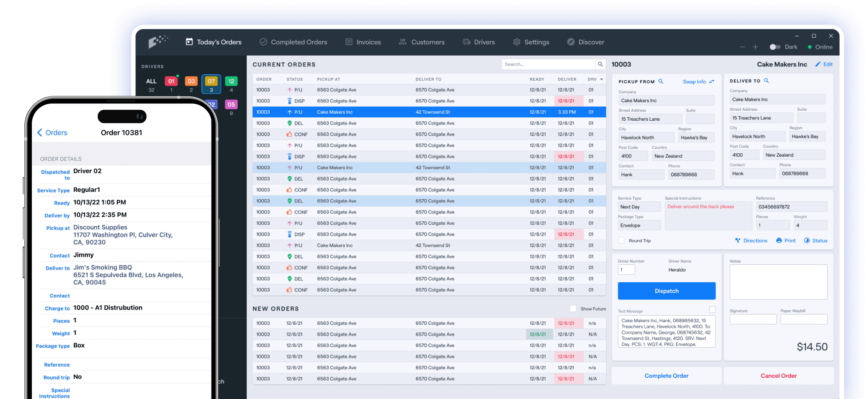The width and height of the screenshot is (868, 399).
Task: Click the Current Orders search field
Action: tap(548, 64)
